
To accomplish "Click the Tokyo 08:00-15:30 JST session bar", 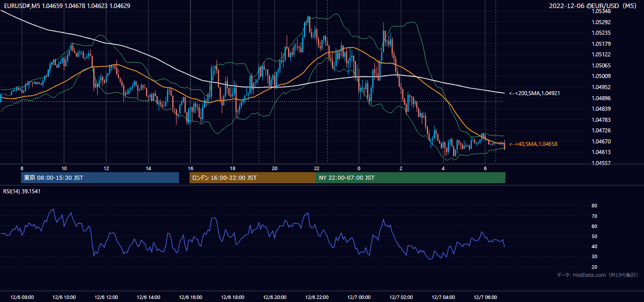I will pos(100,178).
